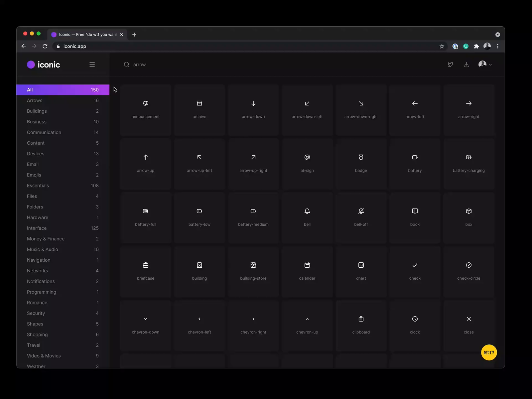Click the check-circle icon
Screen dimensions: 532x399
click(468, 265)
